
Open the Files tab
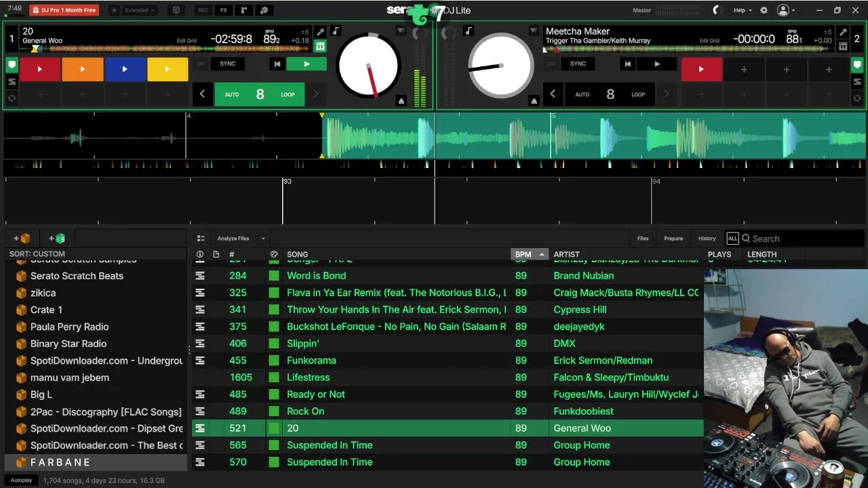click(x=643, y=239)
